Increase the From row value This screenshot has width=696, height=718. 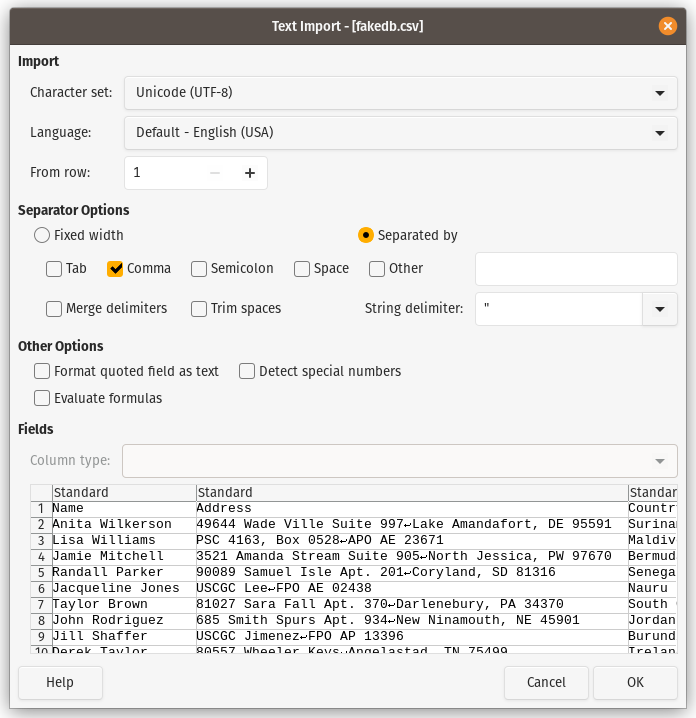coord(250,173)
